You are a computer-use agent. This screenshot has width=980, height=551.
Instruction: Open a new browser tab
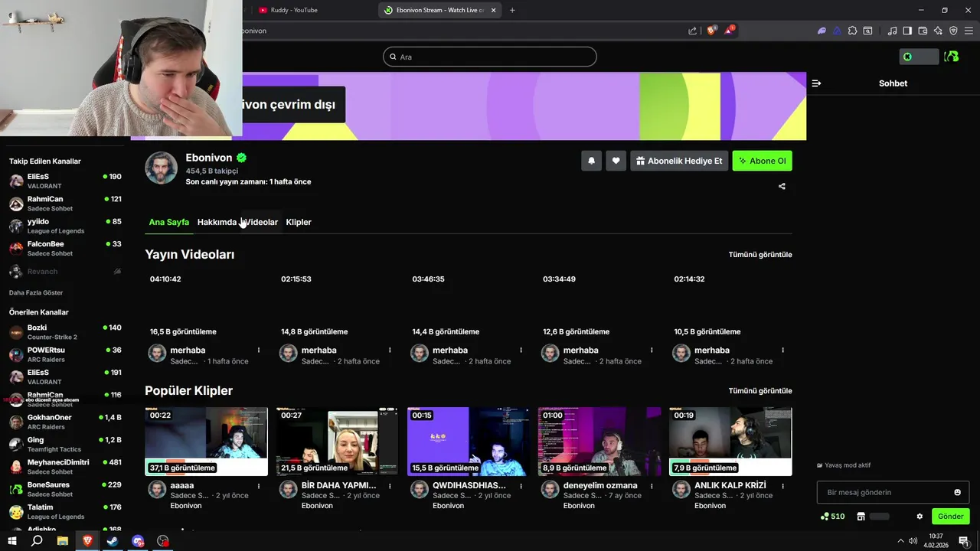512,10
